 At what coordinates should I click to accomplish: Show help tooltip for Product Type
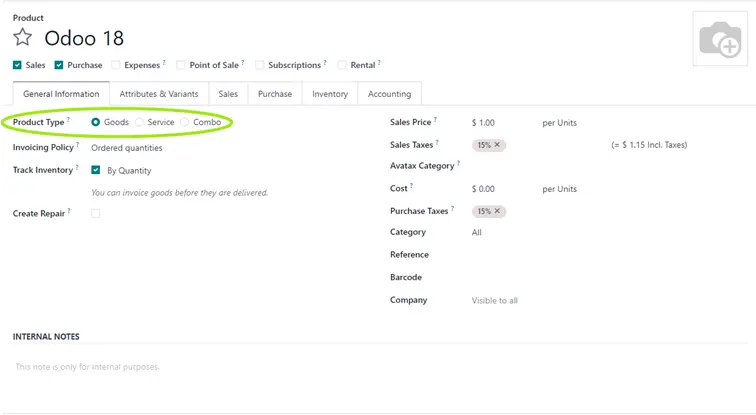pyautogui.click(x=68, y=119)
